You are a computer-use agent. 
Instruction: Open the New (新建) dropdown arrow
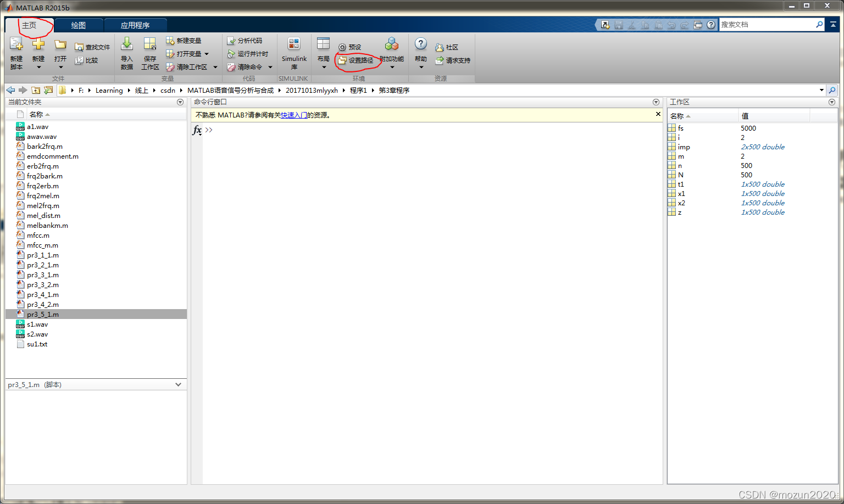click(38, 68)
